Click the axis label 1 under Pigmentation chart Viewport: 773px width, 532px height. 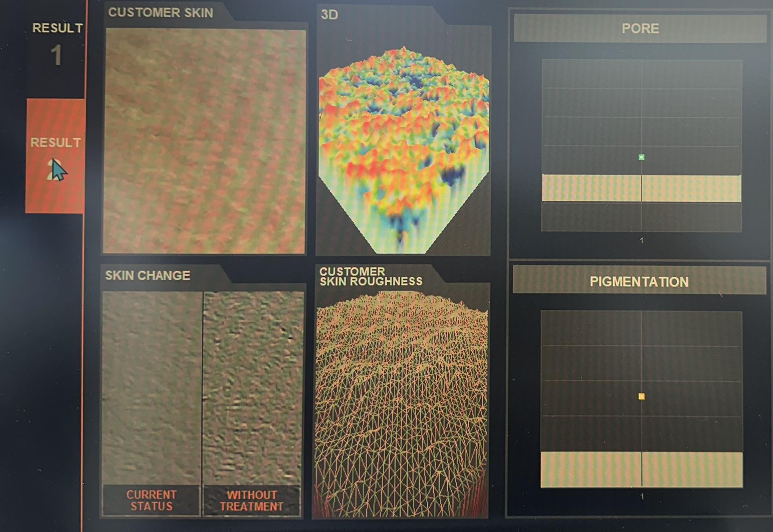coord(642,497)
